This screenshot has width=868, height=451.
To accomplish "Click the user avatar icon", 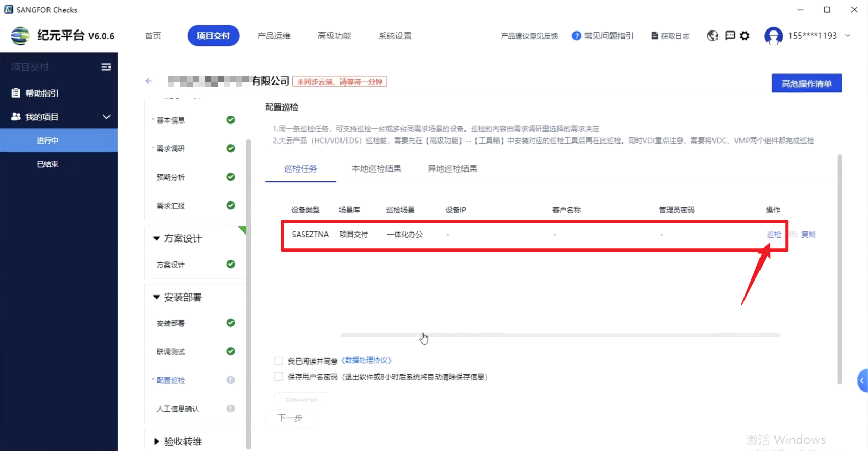I will [x=773, y=36].
